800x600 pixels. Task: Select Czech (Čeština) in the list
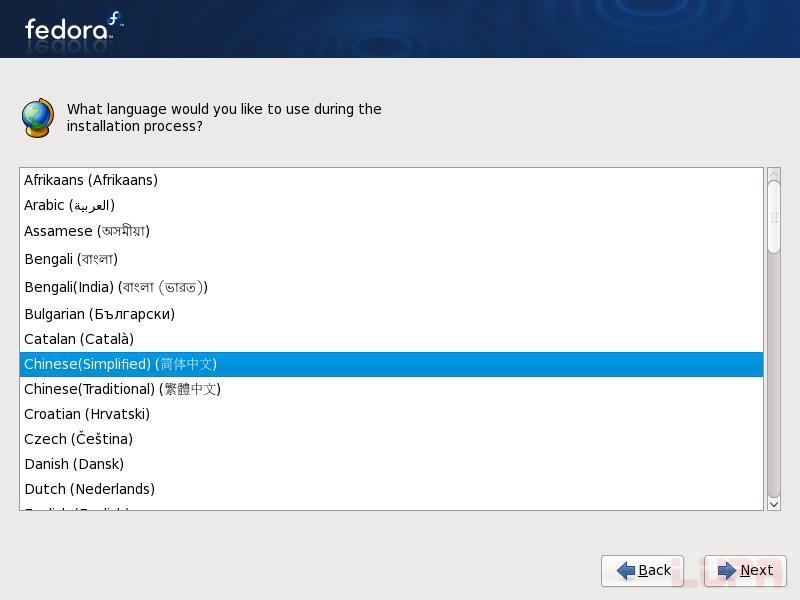click(x=391, y=439)
